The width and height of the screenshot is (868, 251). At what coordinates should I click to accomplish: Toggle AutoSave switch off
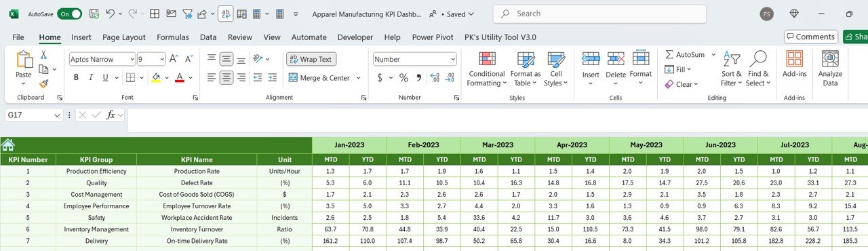(69, 14)
